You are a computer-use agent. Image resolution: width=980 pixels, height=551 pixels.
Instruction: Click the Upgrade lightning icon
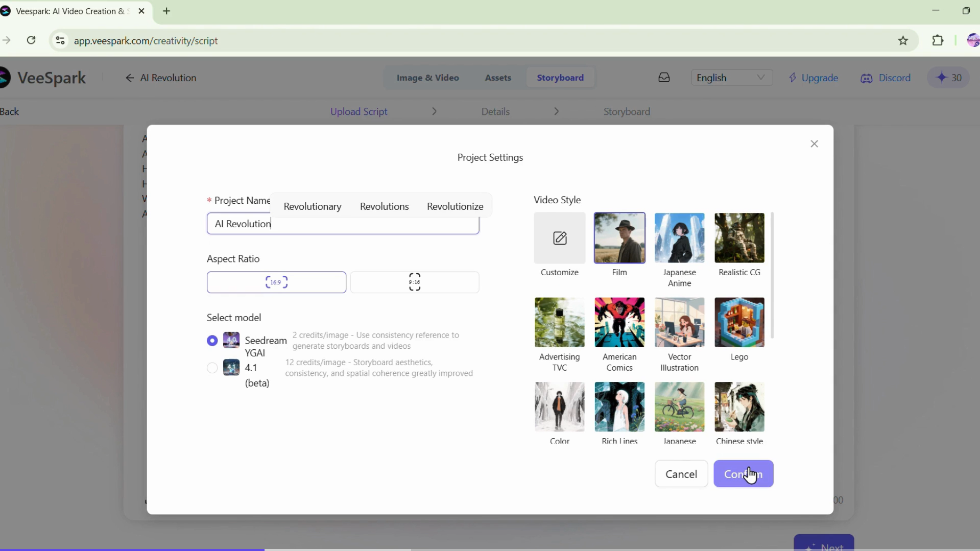coord(793,78)
